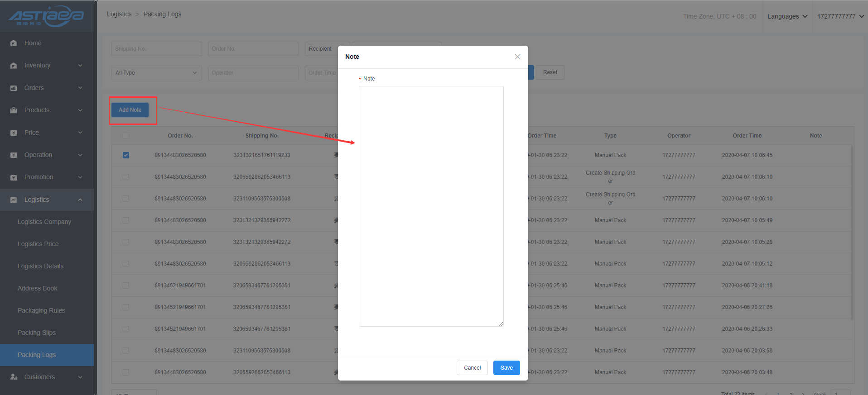
Task: Open the All Type dropdown
Action: click(x=156, y=73)
